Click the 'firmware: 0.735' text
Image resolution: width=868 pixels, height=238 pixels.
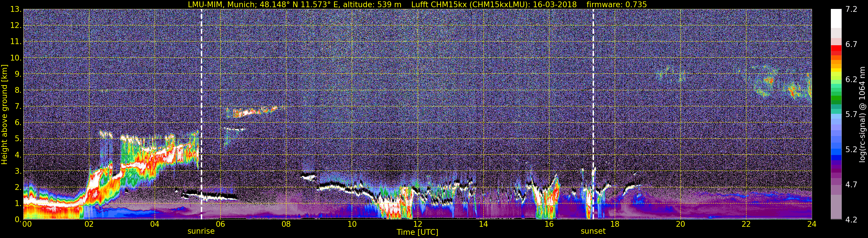pyautogui.click(x=617, y=4)
